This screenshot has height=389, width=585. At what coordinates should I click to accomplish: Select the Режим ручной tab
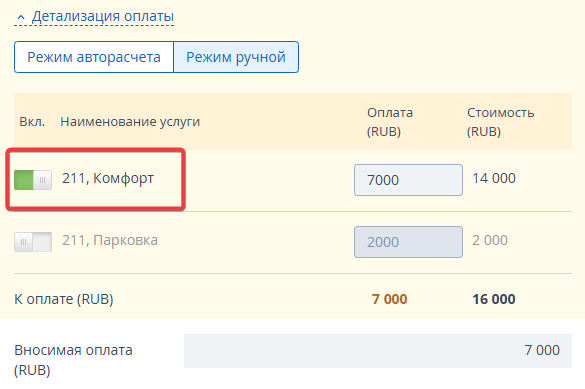(236, 57)
